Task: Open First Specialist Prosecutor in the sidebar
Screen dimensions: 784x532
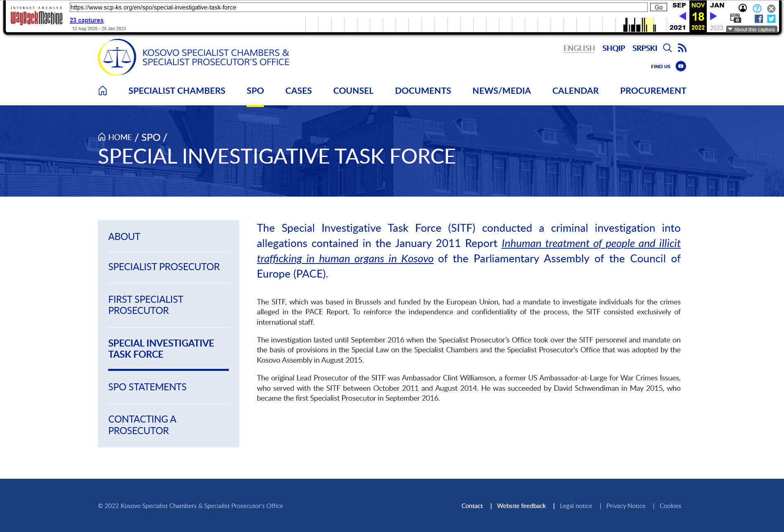Action: tap(146, 305)
